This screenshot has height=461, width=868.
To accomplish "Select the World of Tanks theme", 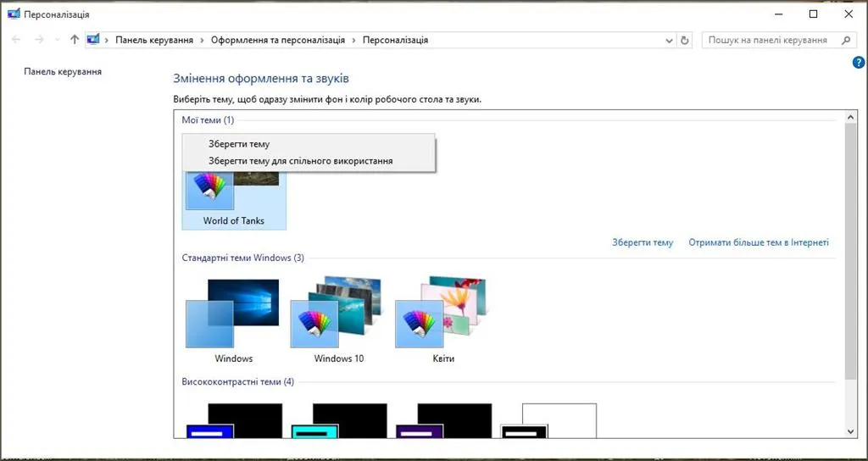I will point(234,199).
